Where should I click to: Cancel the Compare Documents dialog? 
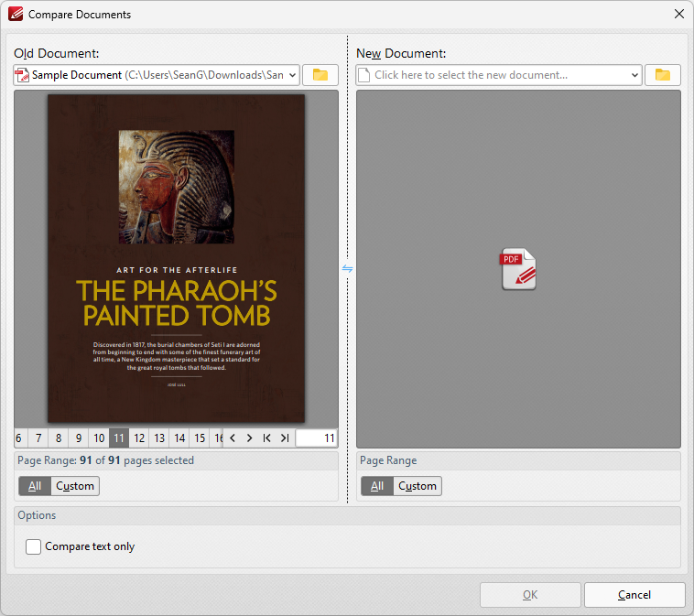click(634, 595)
